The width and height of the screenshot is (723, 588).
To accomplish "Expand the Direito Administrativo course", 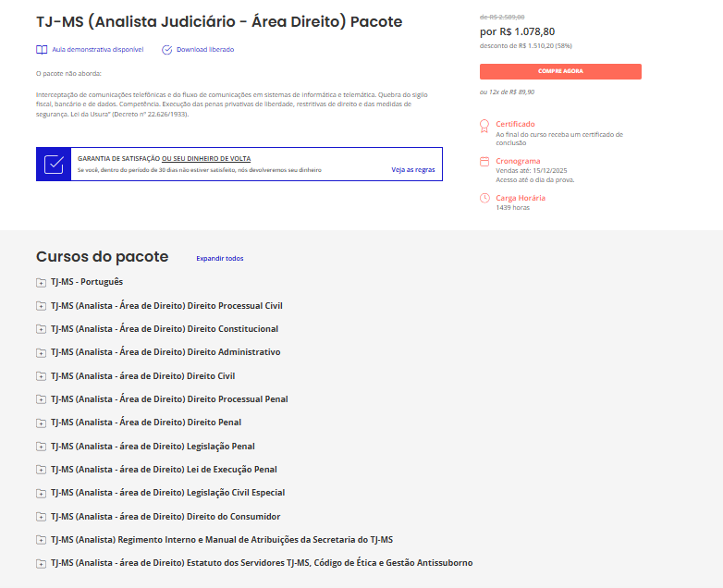I will [x=41, y=353].
